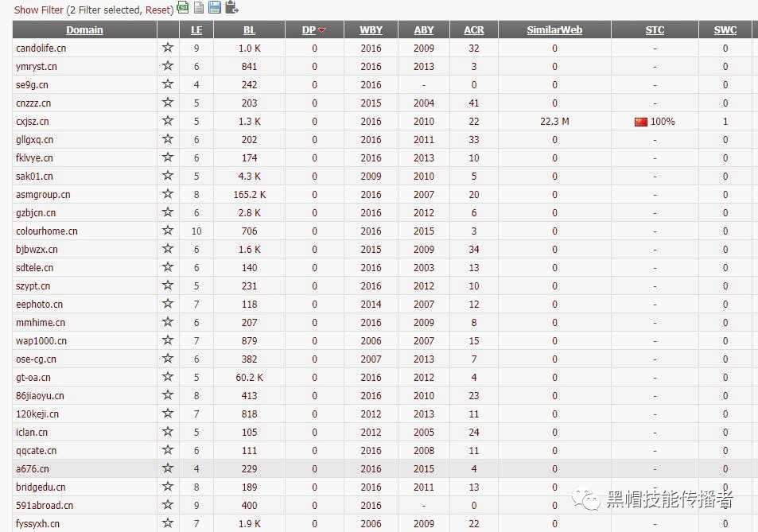
Task: Sort table by BL column header
Action: click(x=249, y=30)
